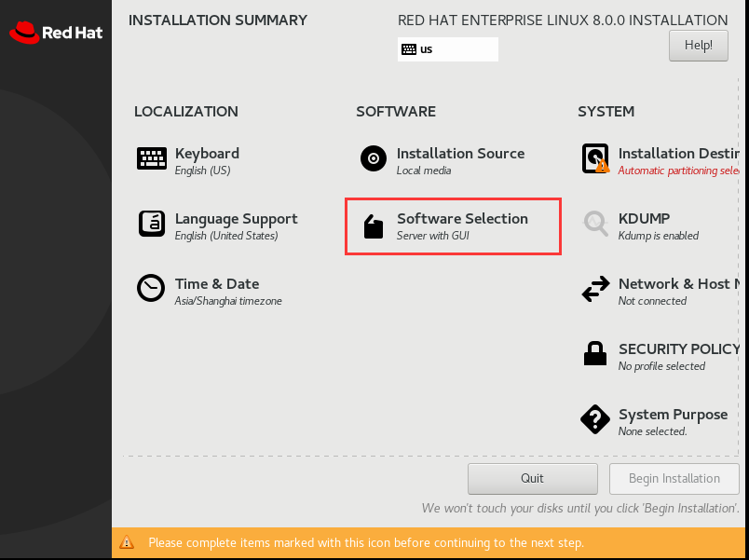Click the Begin Installation button
The image size is (749, 560).
tap(674, 478)
